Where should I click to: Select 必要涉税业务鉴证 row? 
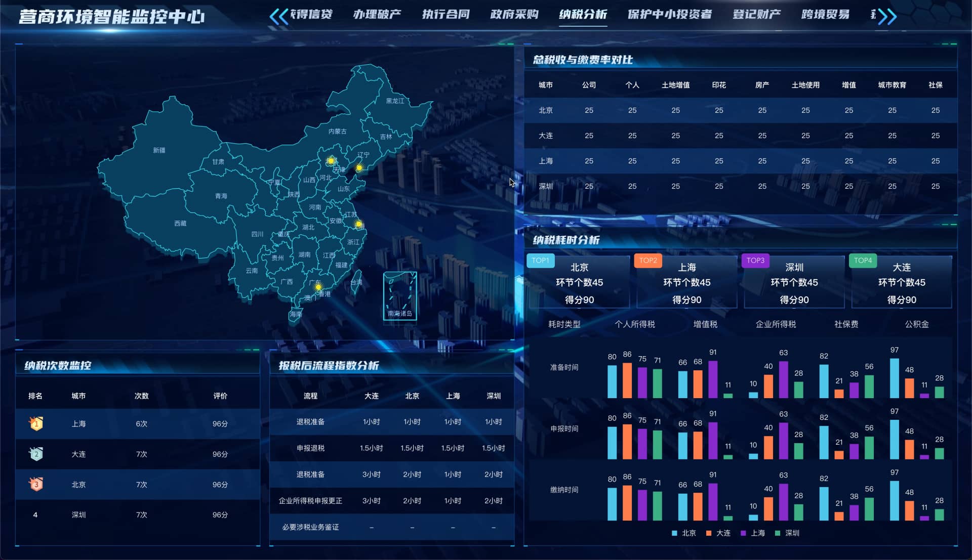[392, 527]
